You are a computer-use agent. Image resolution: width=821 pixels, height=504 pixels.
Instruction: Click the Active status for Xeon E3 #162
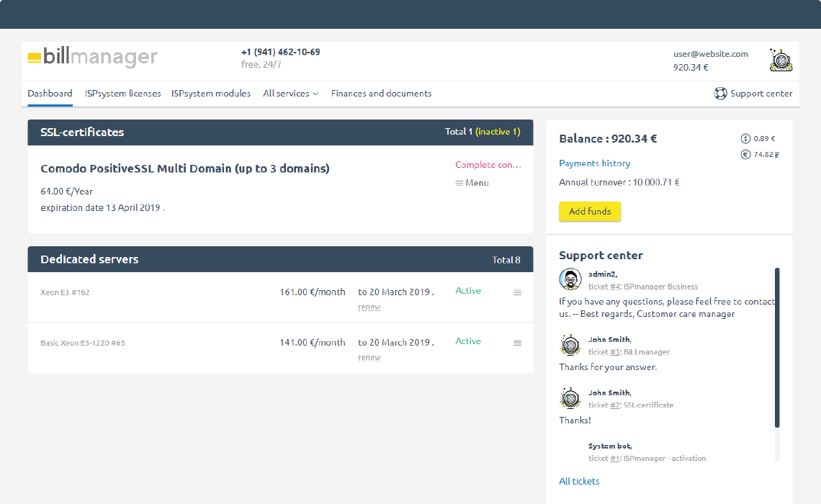[x=468, y=290]
